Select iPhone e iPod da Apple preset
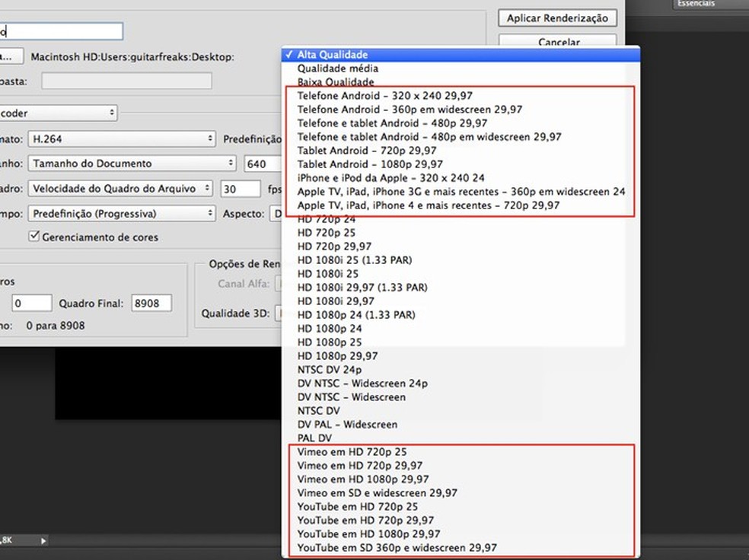 click(391, 178)
